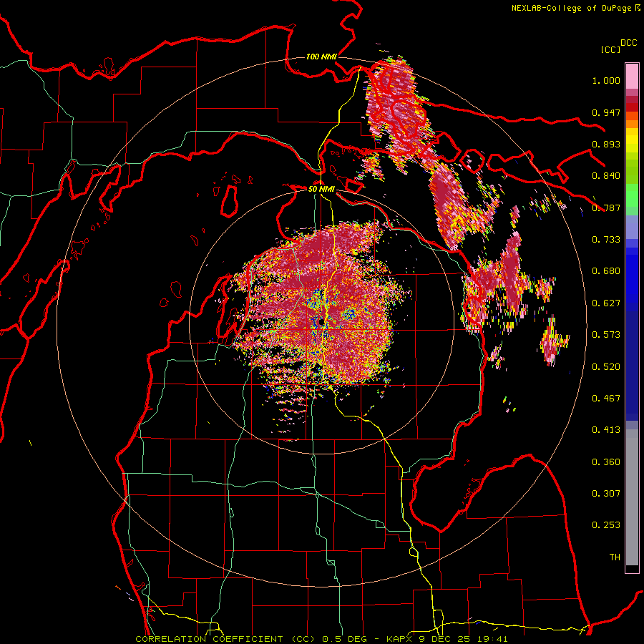Click the 0.787 scale value

coord(606,208)
